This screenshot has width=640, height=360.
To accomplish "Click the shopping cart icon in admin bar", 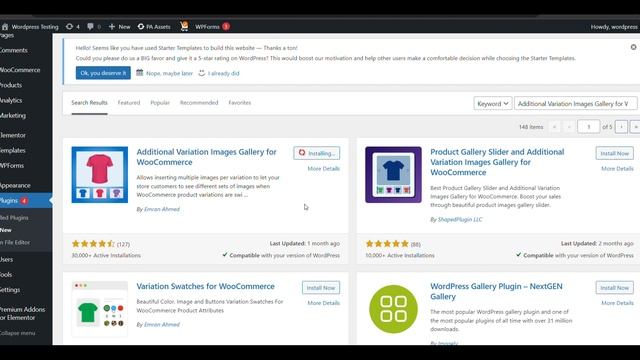I will coord(184,26).
